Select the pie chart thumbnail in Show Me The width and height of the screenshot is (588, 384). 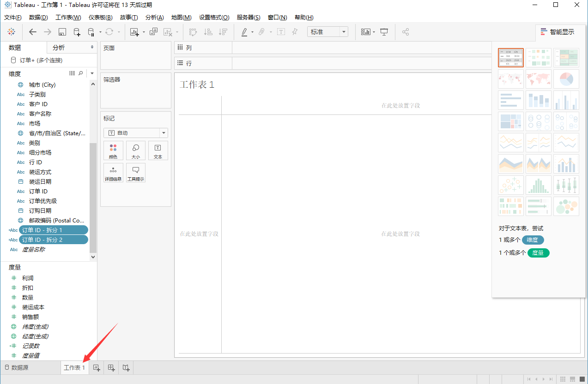[566, 79]
